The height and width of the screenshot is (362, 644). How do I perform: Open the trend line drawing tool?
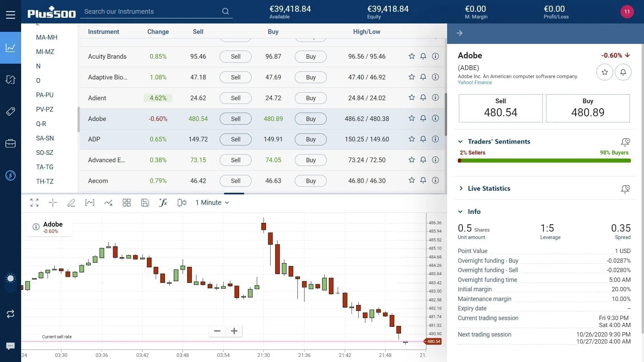coord(108,202)
